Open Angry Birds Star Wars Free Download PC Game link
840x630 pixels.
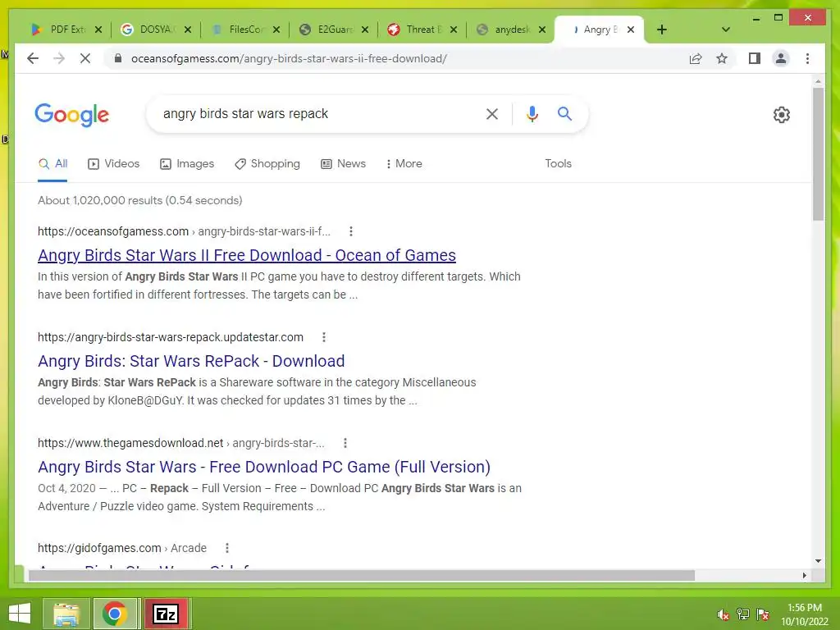(264, 467)
